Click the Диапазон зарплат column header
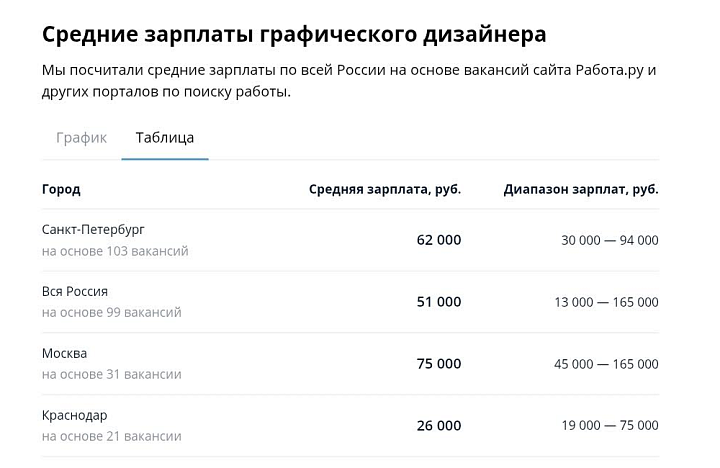The width and height of the screenshot is (720, 468). (x=580, y=189)
